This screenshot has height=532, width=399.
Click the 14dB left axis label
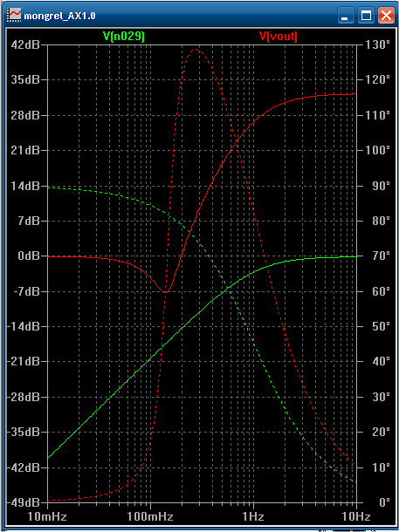(x=24, y=186)
